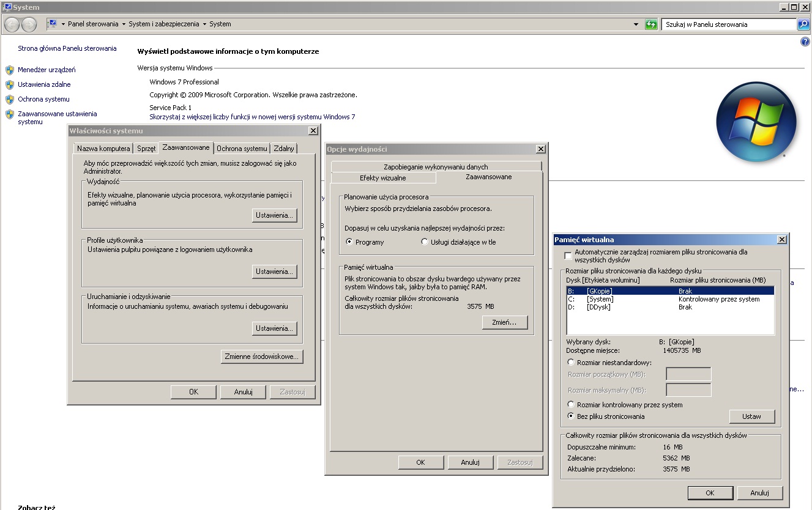
Task: Open Ustawienia in the Wydajność section
Action: (275, 215)
